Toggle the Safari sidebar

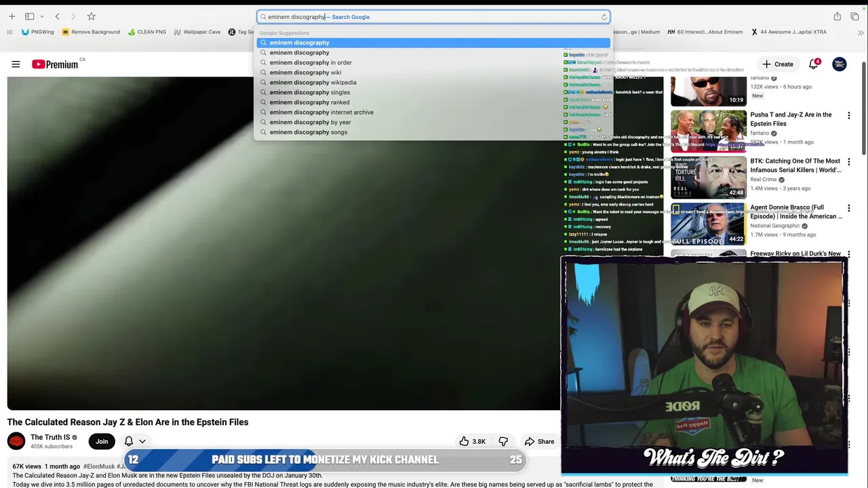(x=30, y=16)
